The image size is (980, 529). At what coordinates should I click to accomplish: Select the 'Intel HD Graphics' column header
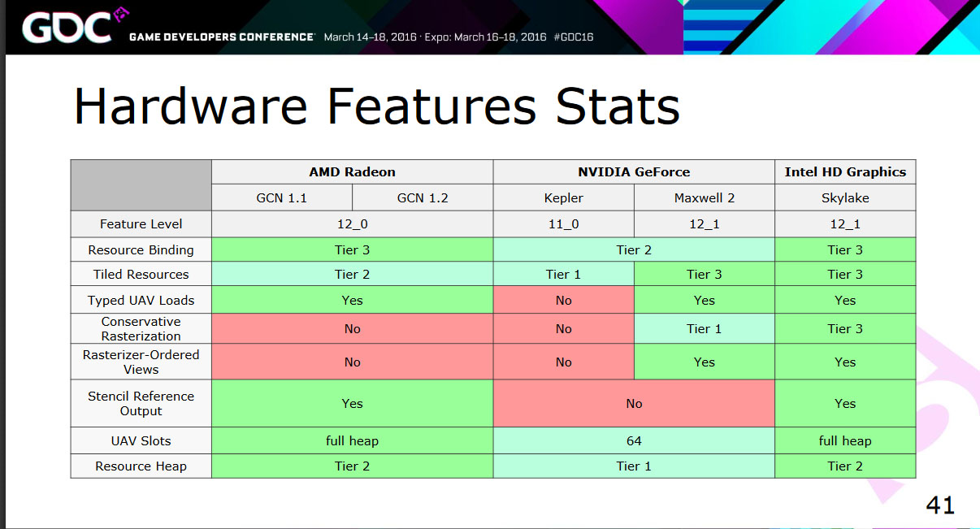tap(845, 172)
